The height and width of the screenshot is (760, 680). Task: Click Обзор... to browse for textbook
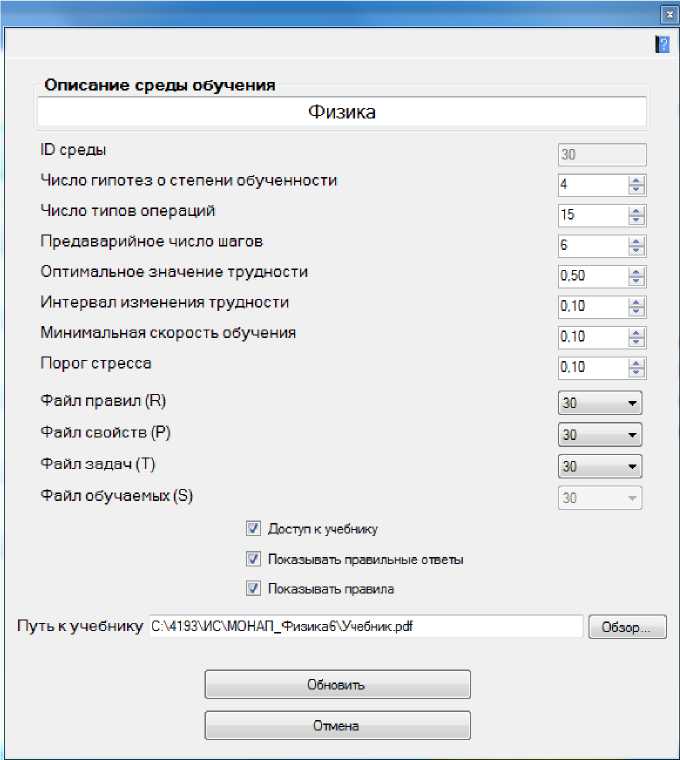click(627, 628)
